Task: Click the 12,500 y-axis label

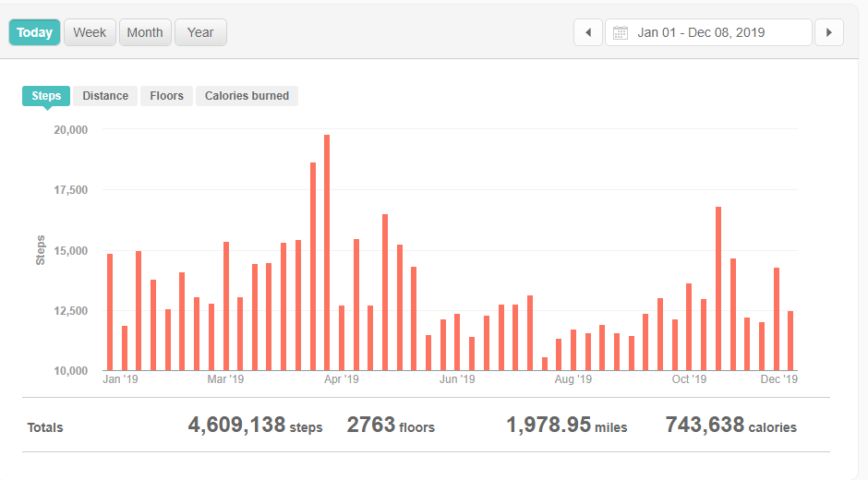Action: click(x=70, y=310)
